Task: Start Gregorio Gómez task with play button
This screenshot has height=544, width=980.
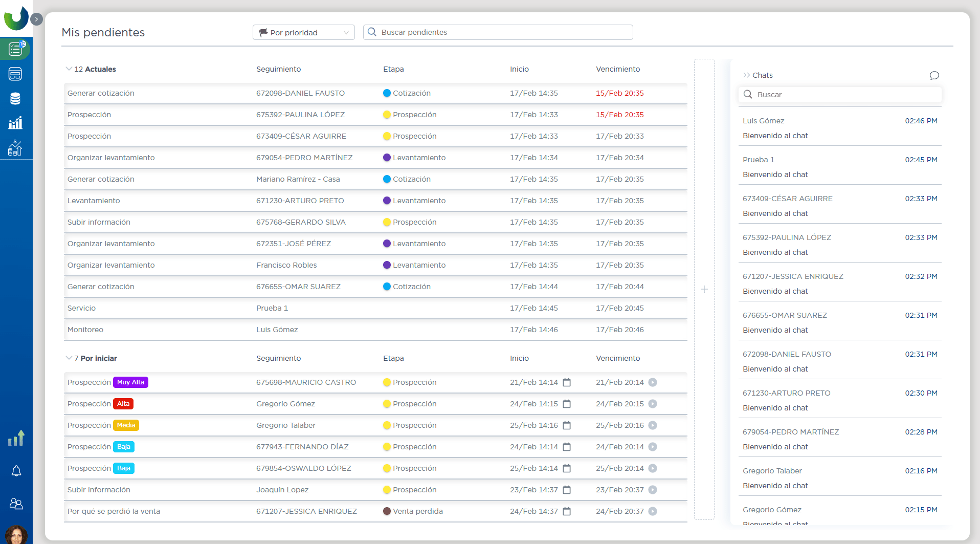Action: tap(653, 404)
